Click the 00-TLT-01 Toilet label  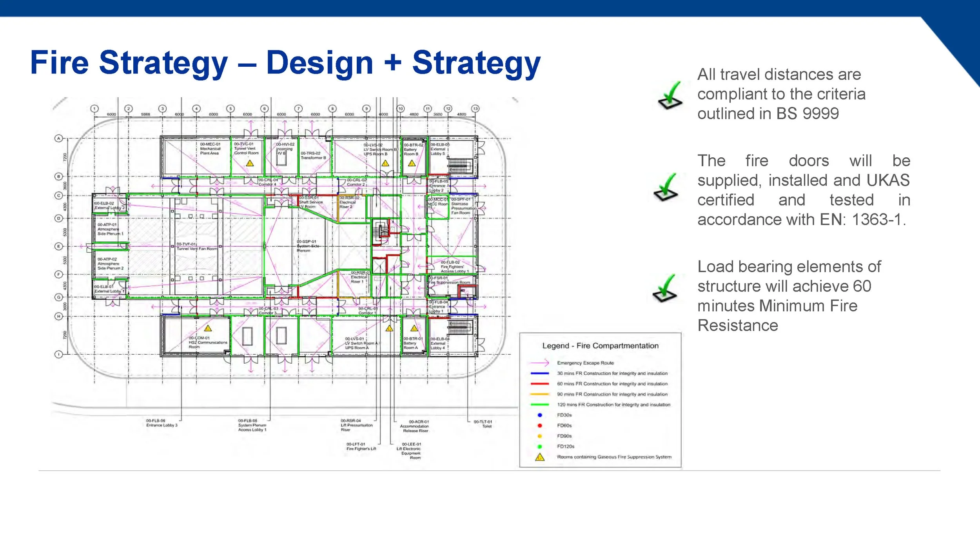pos(483,424)
